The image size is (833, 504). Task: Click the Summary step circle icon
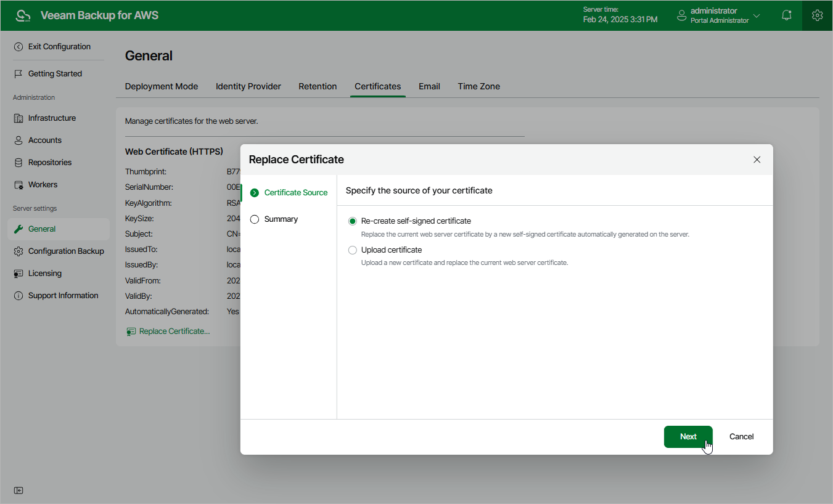tap(255, 219)
